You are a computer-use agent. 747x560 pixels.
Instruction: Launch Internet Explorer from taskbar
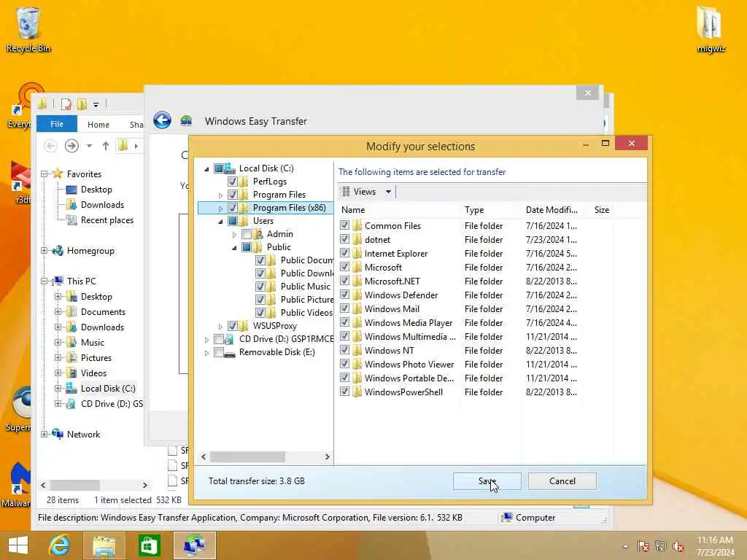click(x=60, y=545)
